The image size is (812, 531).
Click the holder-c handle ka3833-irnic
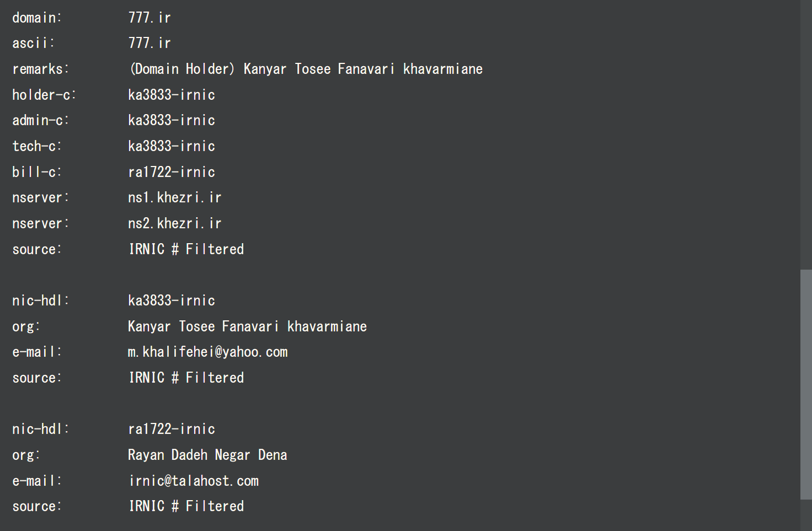(172, 95)
